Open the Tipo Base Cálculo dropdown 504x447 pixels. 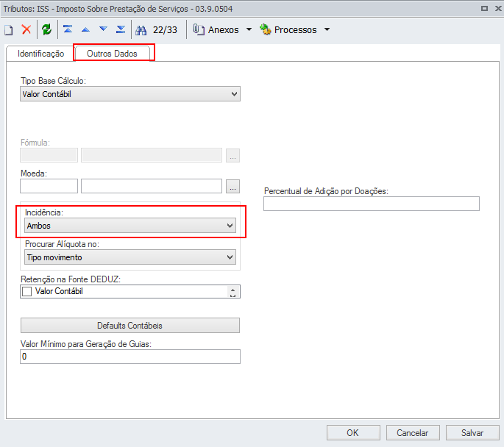[130, 94]
